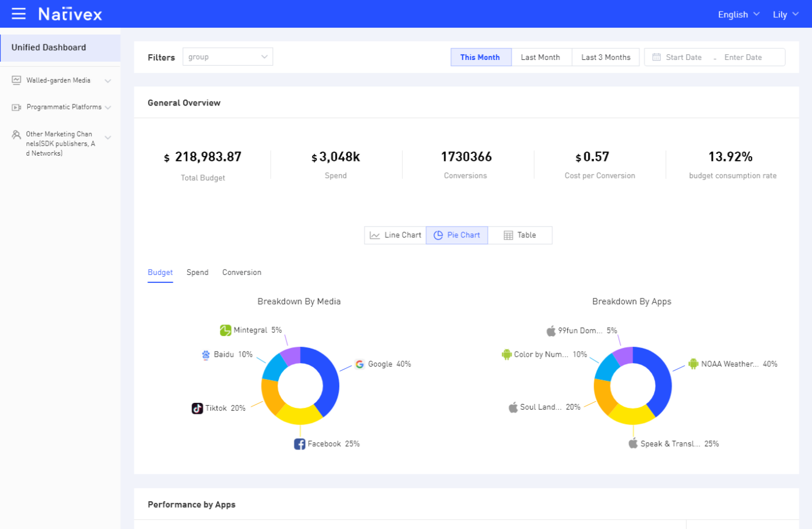This screenshot has height=529, width=812.
Task: Click the Google icon in the media breakdown
Action: pos(359,364)
